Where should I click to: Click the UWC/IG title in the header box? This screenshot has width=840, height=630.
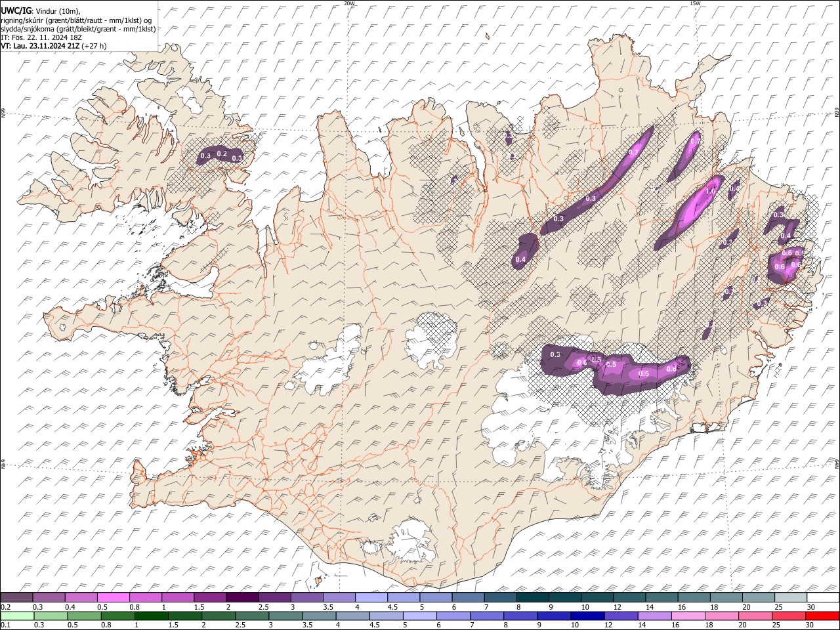tap(16, 10)
